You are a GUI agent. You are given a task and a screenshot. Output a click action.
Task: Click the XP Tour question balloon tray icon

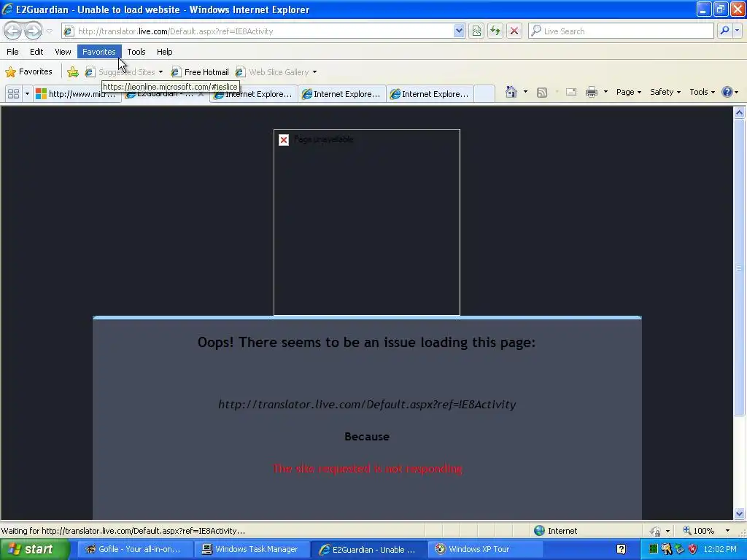622,549
